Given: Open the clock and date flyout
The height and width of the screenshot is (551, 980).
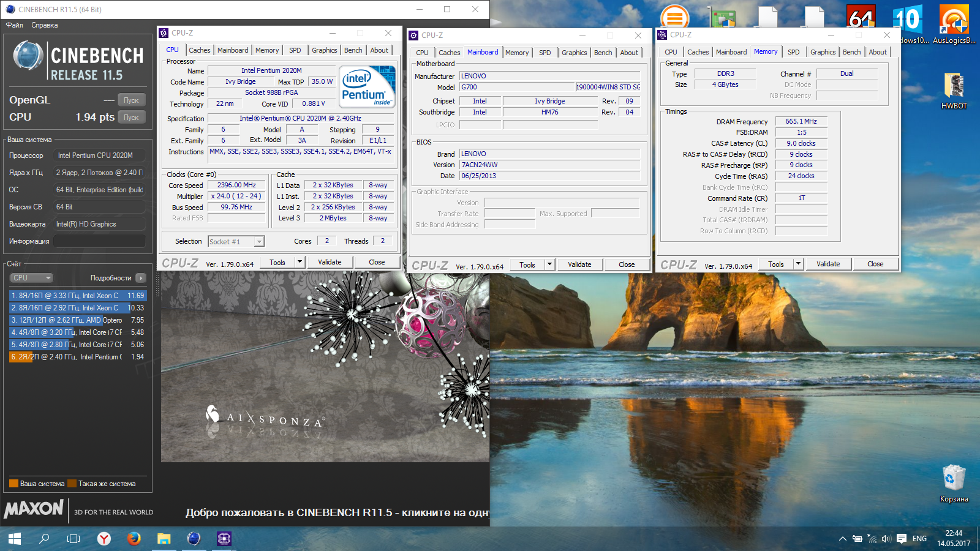Looking at the screenshot, I should point(954,538).
